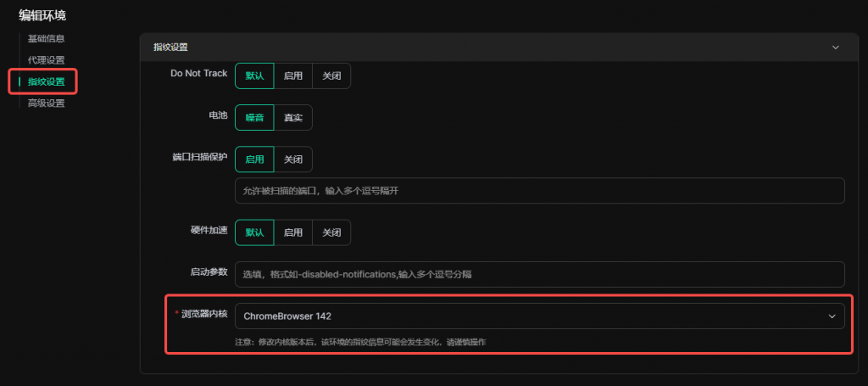Set 电池 option to 真实
Screen dimensions: 868x386
coord(293,118)
